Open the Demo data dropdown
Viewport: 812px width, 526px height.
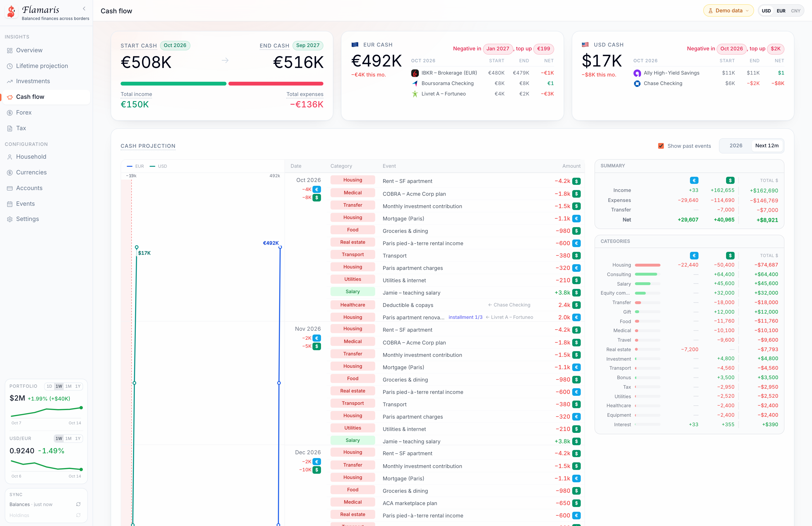[x=728, y=11]
